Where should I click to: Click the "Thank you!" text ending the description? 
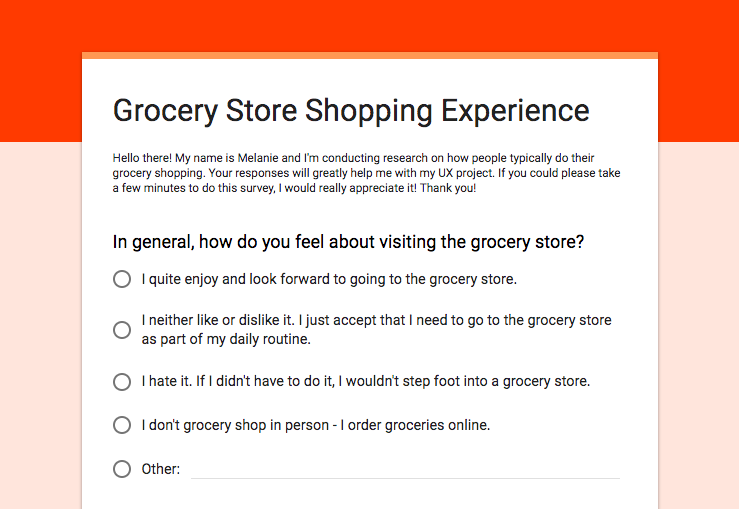click(448, 188)
